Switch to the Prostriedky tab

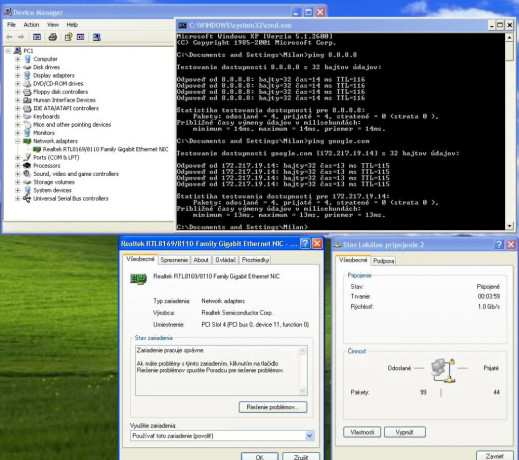point(255,260)
